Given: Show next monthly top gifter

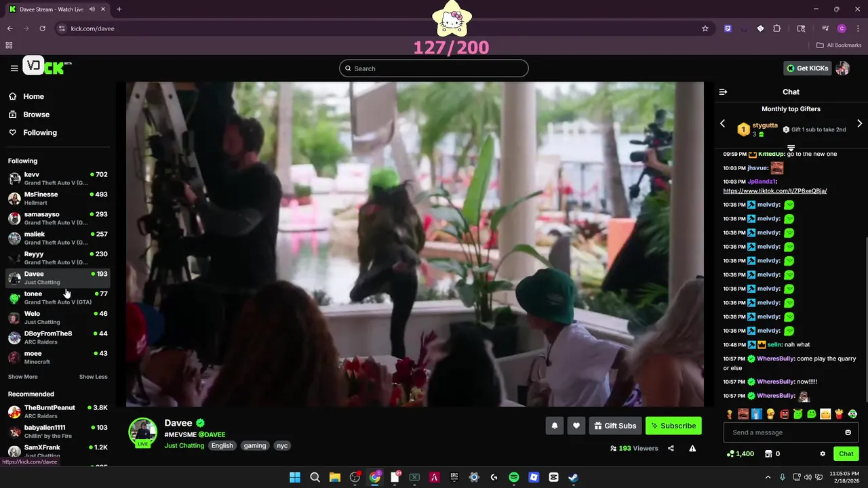Looking at the screenshot, I should pyautogui.click(x=859, y=123).
